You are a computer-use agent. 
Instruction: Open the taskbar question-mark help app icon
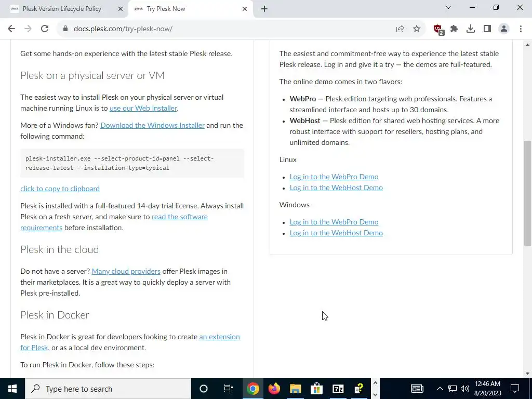(x=359, y=389)
